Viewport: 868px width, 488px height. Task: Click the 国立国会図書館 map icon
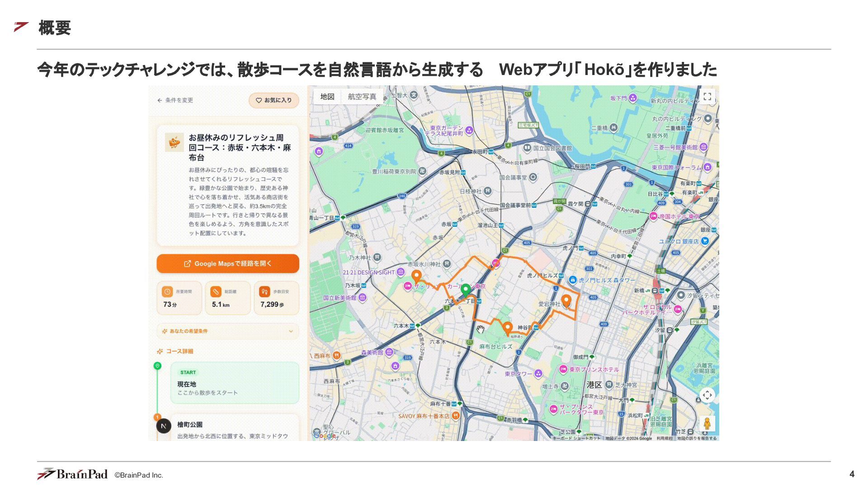pos(527,148)
